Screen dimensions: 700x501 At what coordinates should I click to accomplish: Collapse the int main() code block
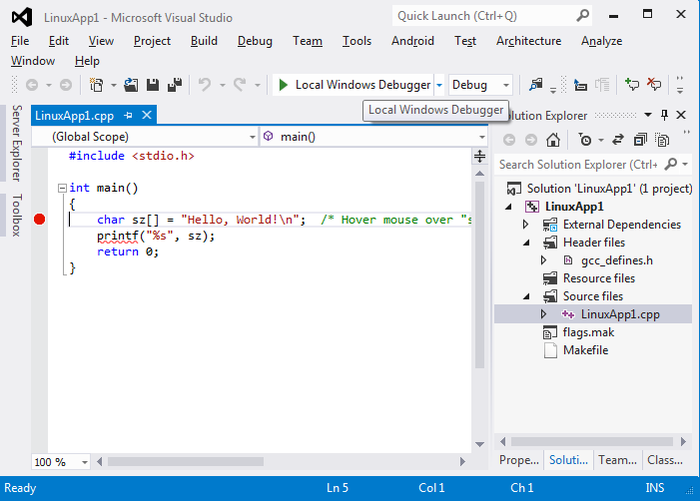coord(62,188)
